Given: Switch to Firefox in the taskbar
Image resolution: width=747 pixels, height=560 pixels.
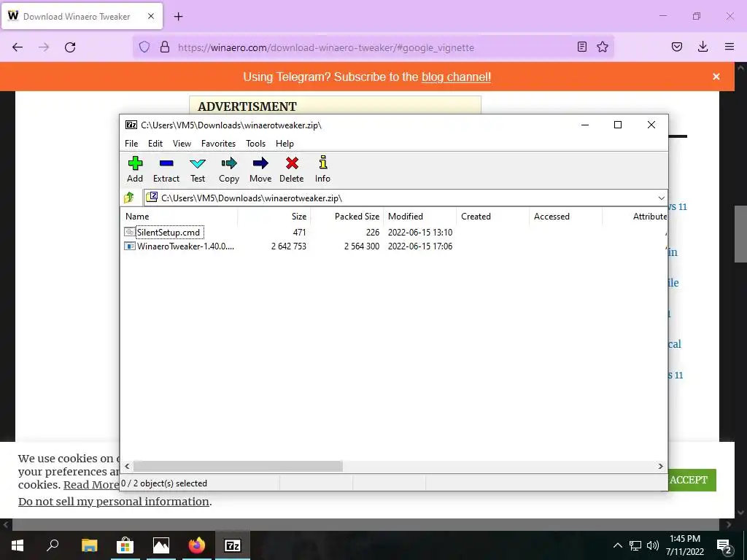Looking at the screenshot, I should 197,545.
